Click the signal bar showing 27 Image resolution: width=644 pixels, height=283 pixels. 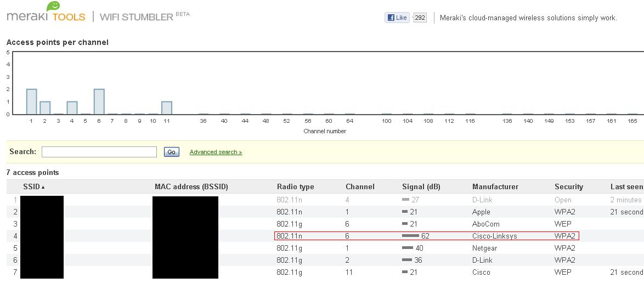[406, 200]
